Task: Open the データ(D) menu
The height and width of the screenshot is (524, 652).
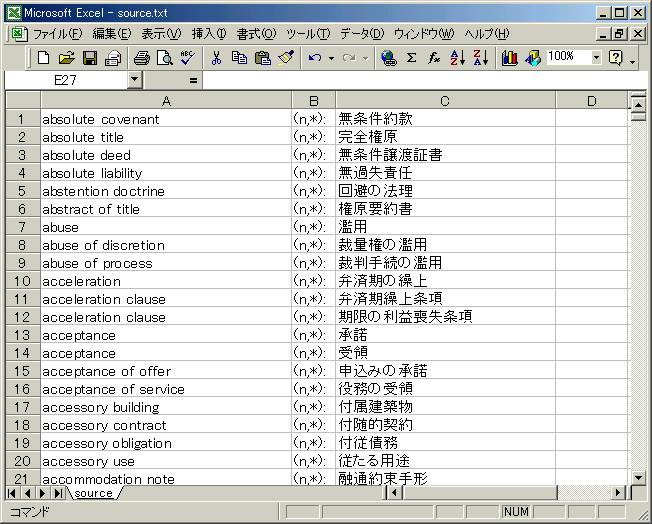Action: (362, 34)
